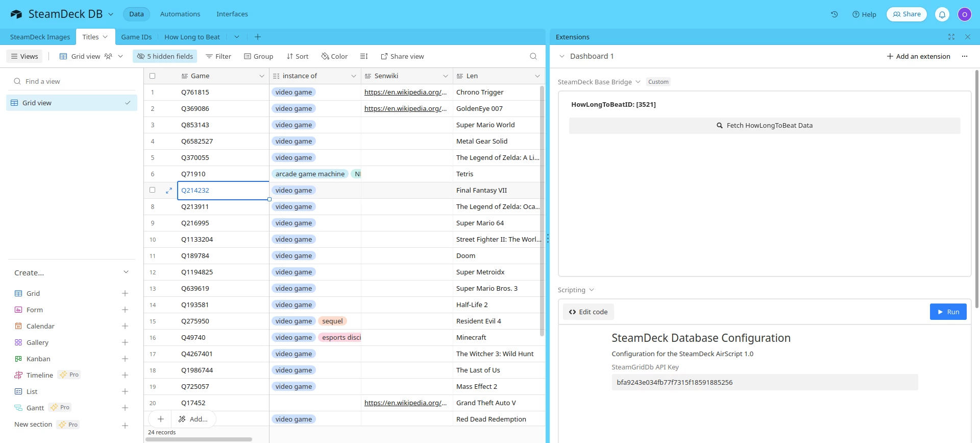The height and width of the screenshot is (443, 980).
Task: Click the Share button
Action: [906, 14]
